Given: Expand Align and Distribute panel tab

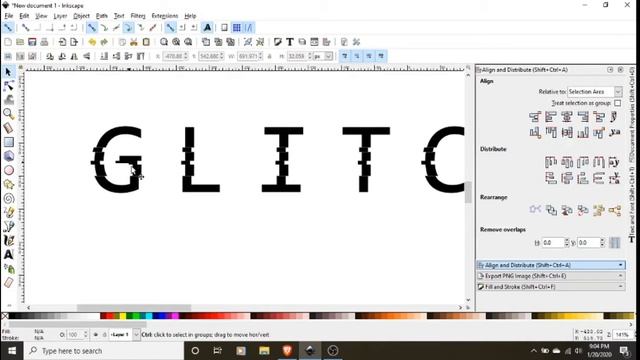Looking at the screenshot, I should coord(551,265).
